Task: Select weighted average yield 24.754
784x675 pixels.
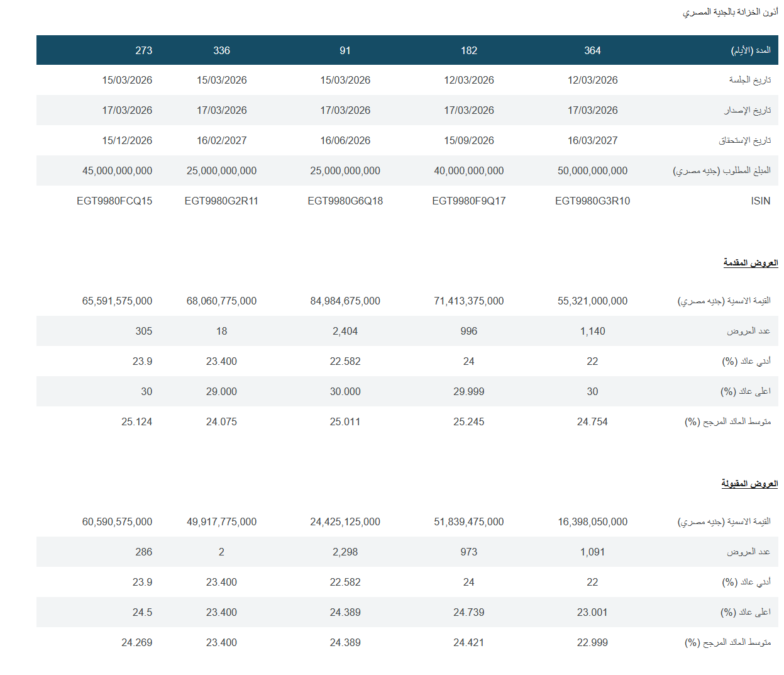Action: pyautogui.click(x=592, y=421)
